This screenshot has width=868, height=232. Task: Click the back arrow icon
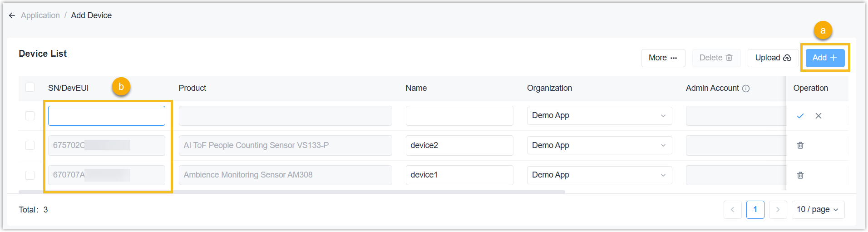pos(12,15)
